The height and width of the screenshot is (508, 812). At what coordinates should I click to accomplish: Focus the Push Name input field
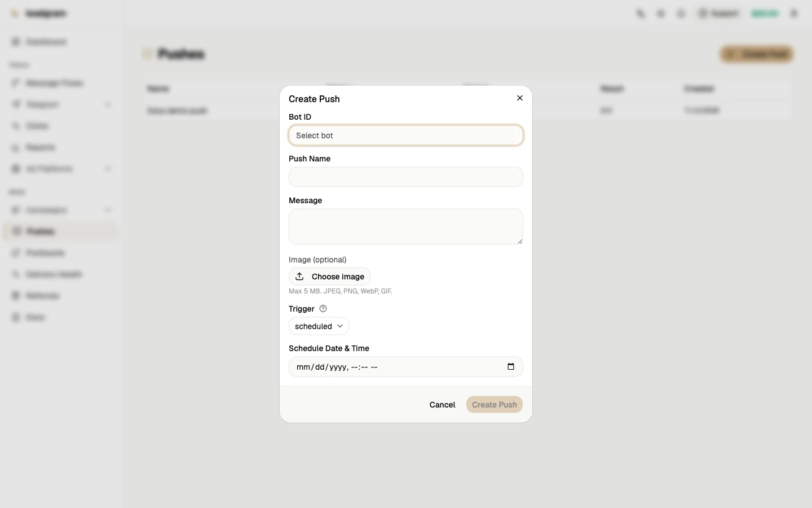[x=406, y=177]
